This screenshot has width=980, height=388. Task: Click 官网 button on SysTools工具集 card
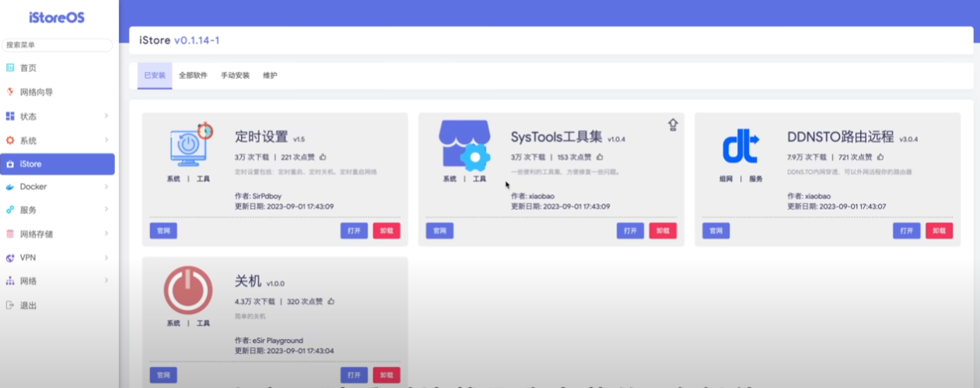coord(439,231)
